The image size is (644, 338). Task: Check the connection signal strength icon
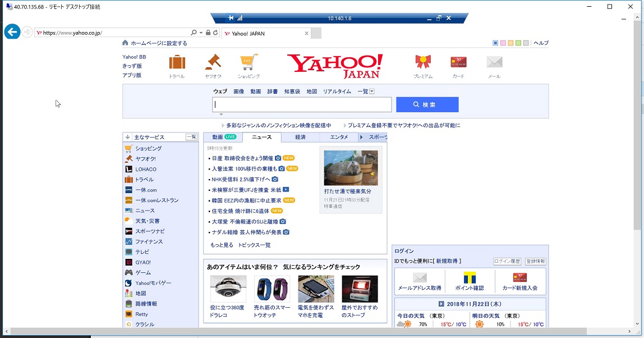point(240,18)
